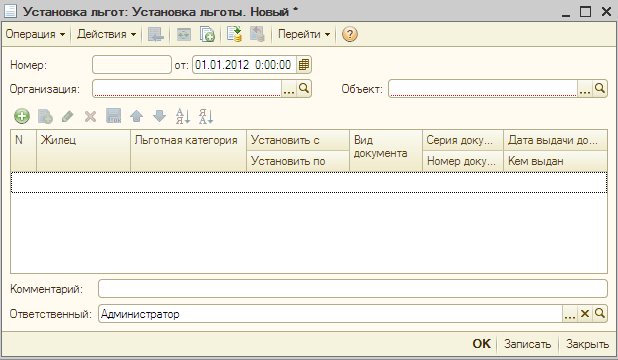Click the sort ascending icon
The width and height of the screenshot is (618, 360).
pos(182,116)
